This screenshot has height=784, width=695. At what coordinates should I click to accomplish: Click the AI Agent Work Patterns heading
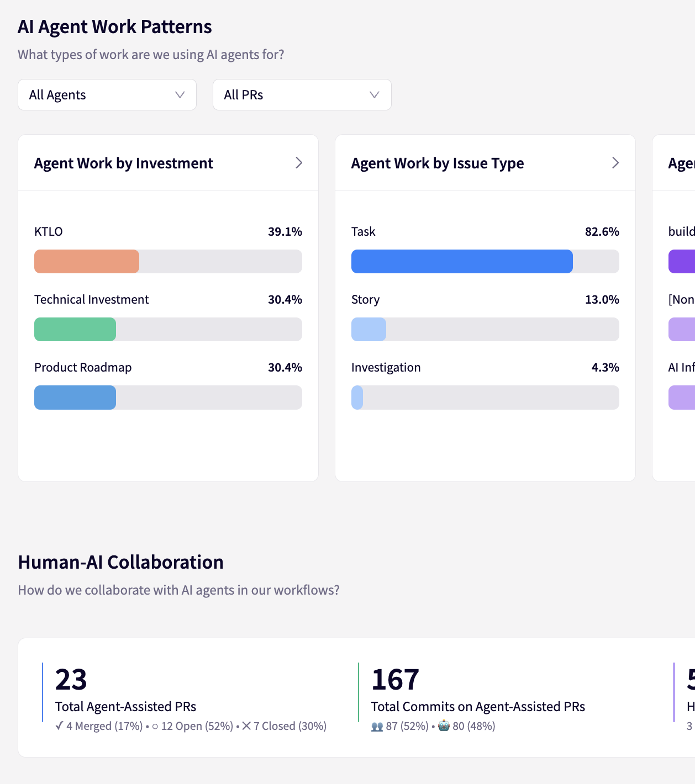(x=115, y=27)
